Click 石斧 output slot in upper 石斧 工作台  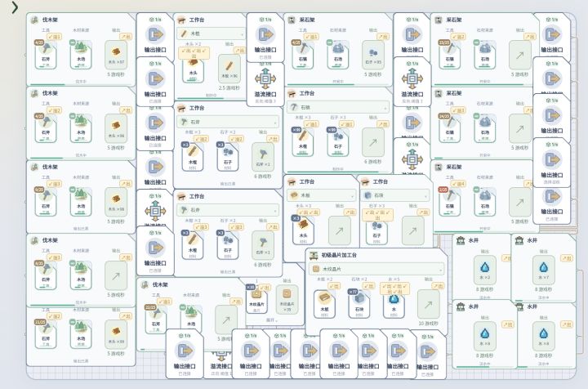263,157
